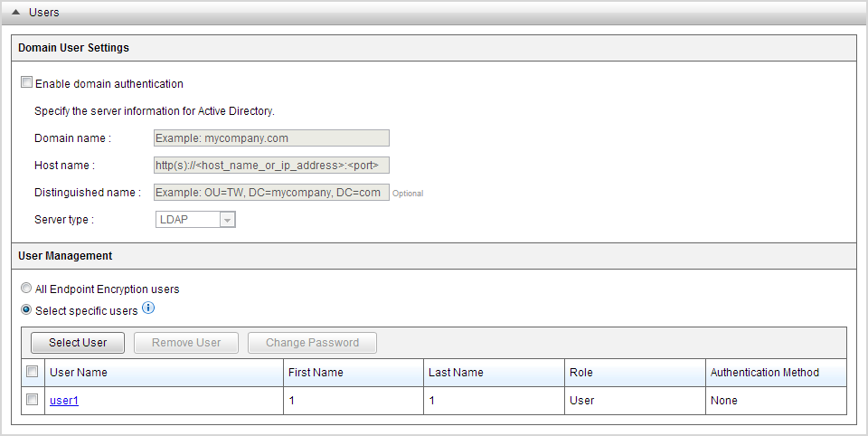The width and height of the screenshot is (868, 436).
Task: Click the Select User button
Action: point(78,343)
